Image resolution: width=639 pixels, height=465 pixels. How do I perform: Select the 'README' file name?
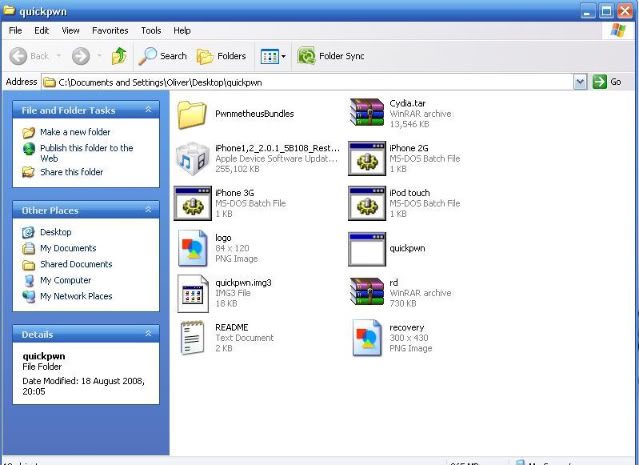click(x=231, y=327)
